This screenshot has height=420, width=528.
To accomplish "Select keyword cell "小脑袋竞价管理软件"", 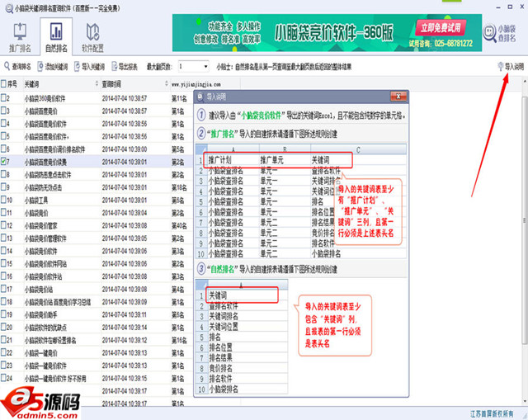I will 45,238.
